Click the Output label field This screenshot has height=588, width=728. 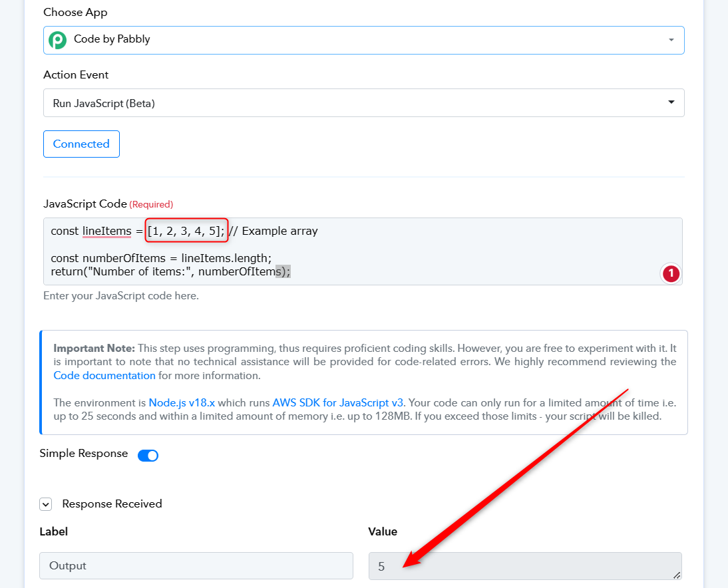point(196,566)
